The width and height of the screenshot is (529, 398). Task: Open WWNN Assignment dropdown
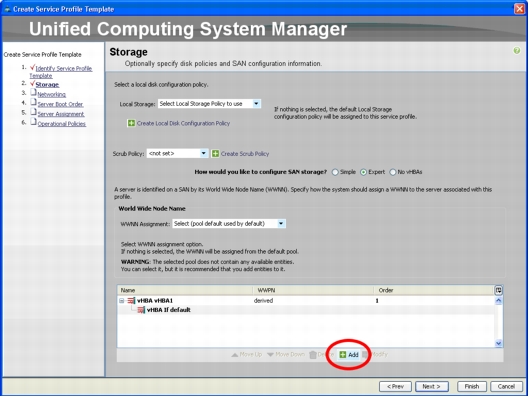[x=281, y=224]
